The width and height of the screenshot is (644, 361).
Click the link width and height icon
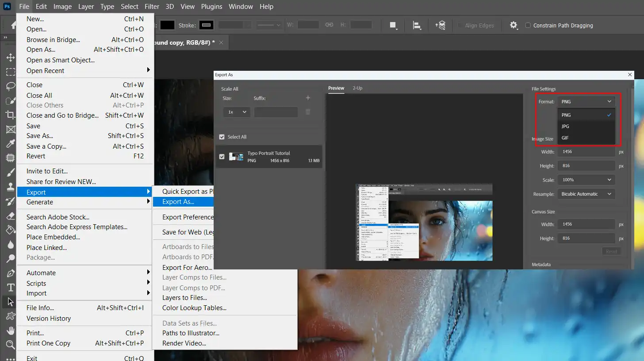coord(329,25)
